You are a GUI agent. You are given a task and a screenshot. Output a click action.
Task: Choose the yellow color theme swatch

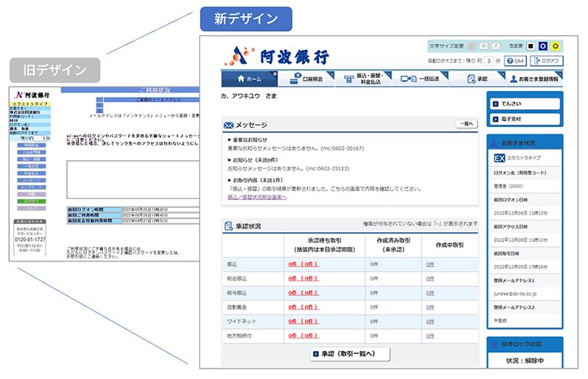(x=555, y=46)
